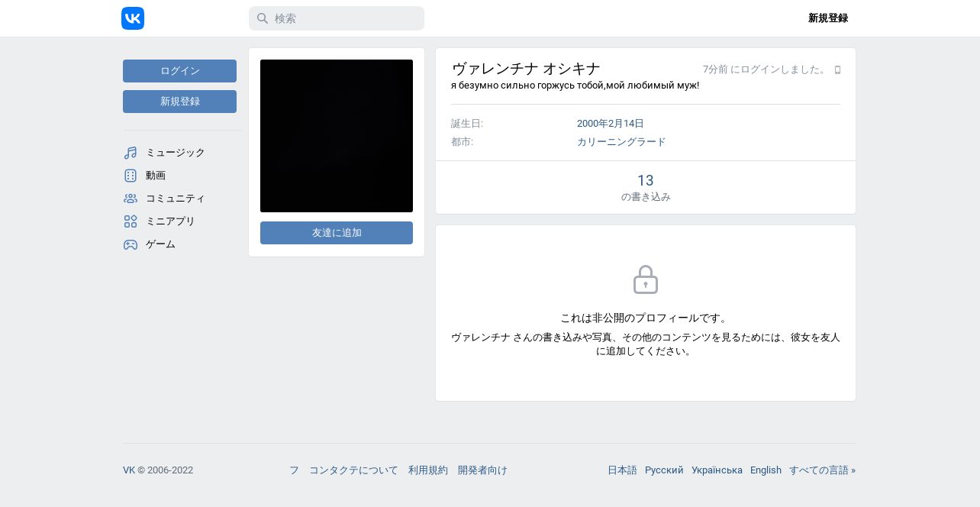
Task: Click the private profile message text
Action: coord(646,318)
